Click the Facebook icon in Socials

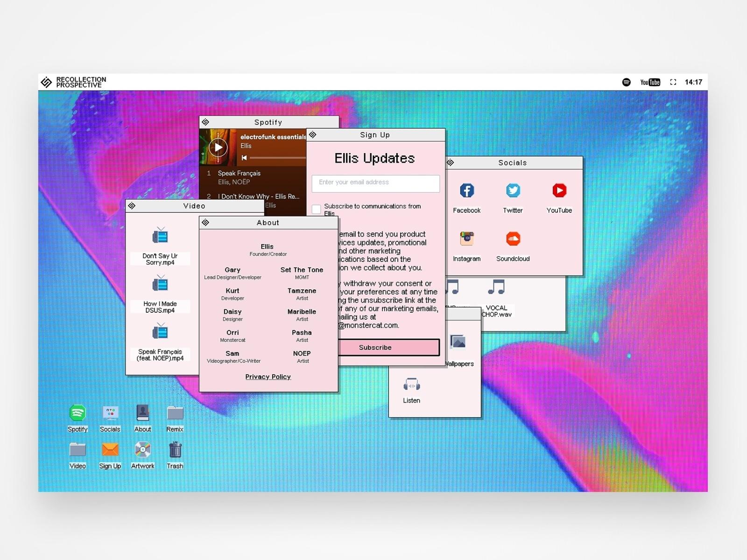pos(466,191)
